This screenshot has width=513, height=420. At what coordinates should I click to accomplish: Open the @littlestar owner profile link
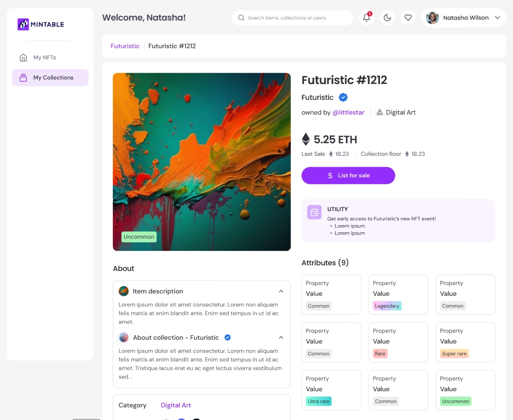point(348,113)
